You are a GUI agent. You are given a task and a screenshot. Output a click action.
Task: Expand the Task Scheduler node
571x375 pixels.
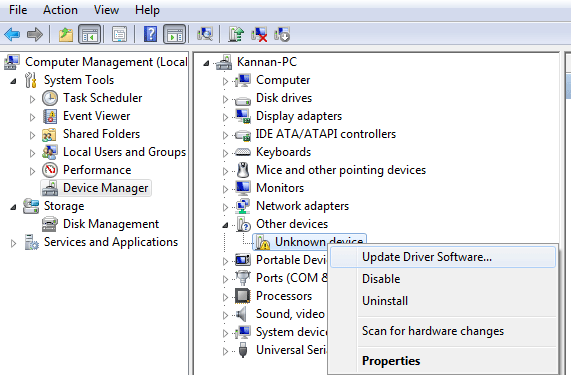coord(32,99)
